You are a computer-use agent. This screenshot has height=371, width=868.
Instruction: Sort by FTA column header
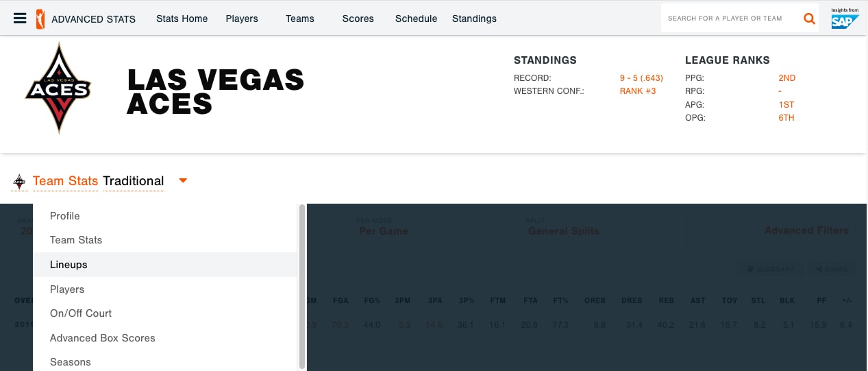point(529,300)
